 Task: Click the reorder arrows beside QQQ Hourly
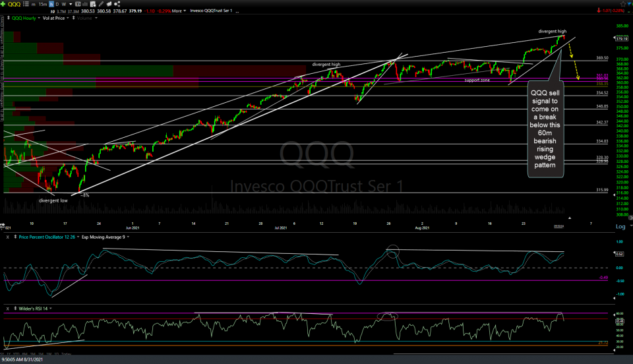click(x=9, y=18)
